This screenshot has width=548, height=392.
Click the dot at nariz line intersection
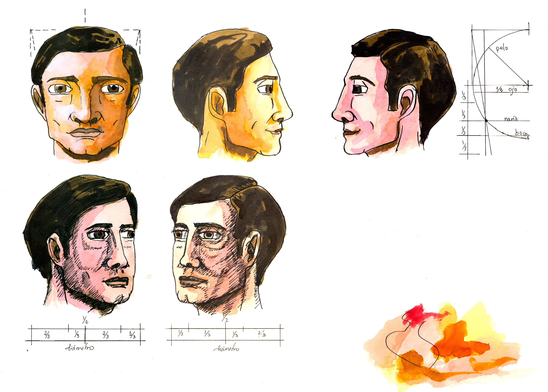click(486, 120)
